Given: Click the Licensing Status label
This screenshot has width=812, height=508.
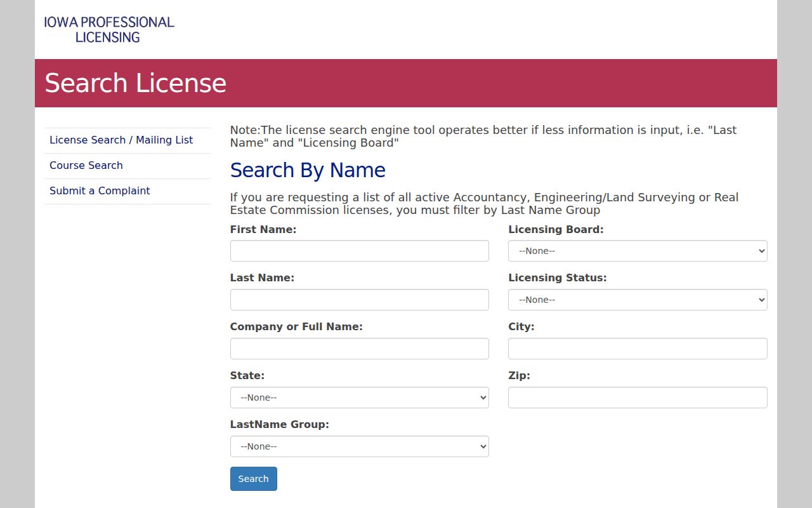Looking at the screenshot, I should [558, 277].
